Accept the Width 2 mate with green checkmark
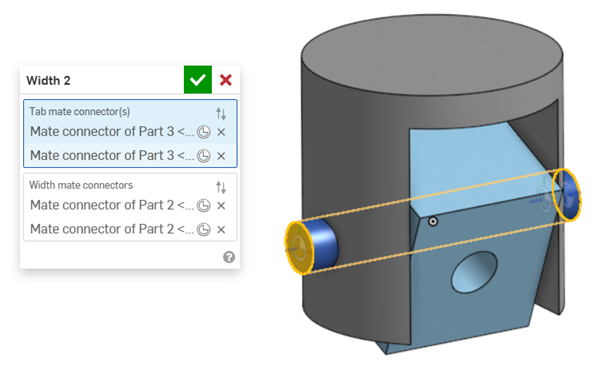Viewport: 594px width, 371px height. [x=198, y=80]
